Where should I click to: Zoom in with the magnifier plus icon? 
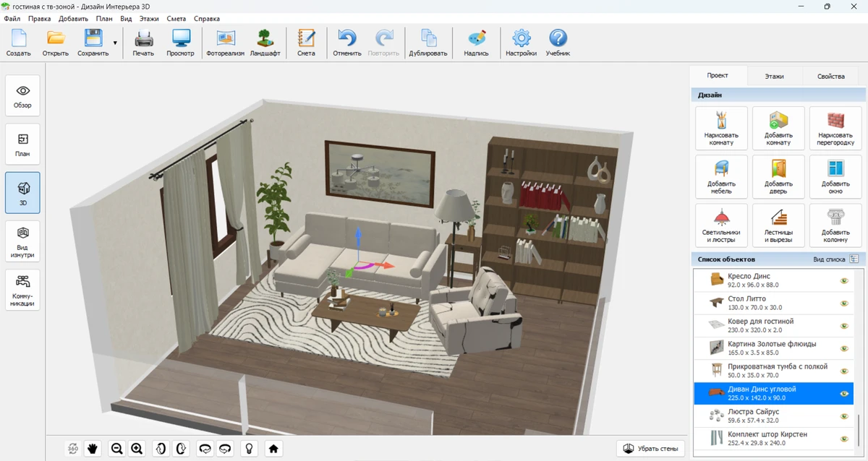(x=137, y=449)
